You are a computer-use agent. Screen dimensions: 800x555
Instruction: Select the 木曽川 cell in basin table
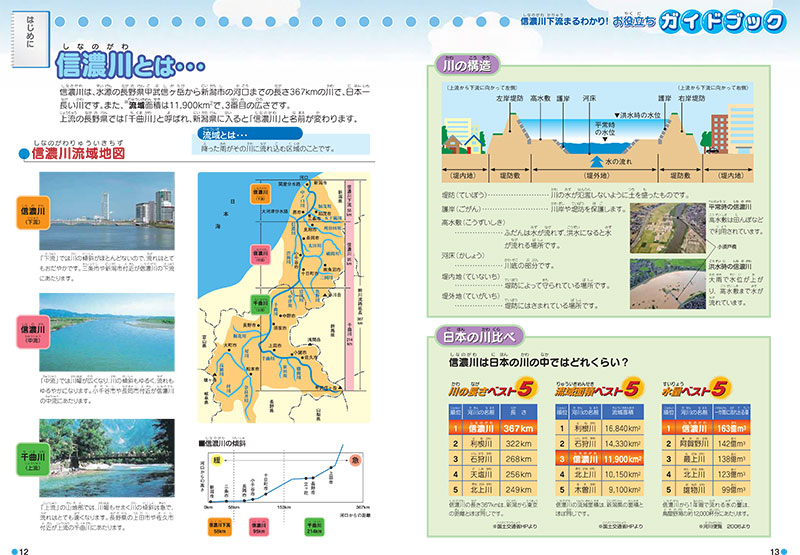point(585,490)
